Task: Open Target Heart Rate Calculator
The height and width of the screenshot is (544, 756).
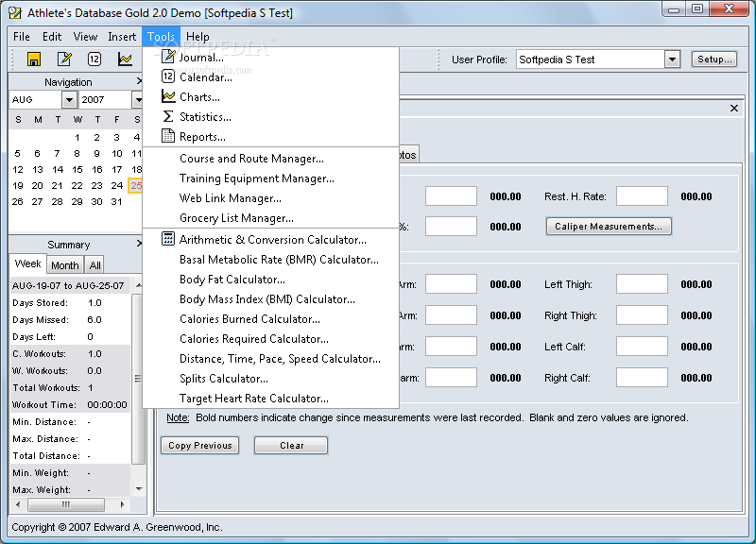Action: [271, 398]
